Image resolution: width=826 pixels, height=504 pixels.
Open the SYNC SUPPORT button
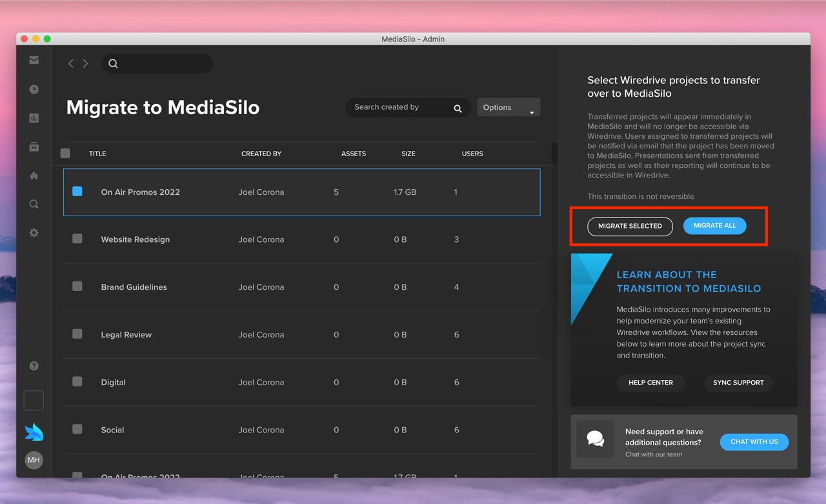(x=738, y=383)
